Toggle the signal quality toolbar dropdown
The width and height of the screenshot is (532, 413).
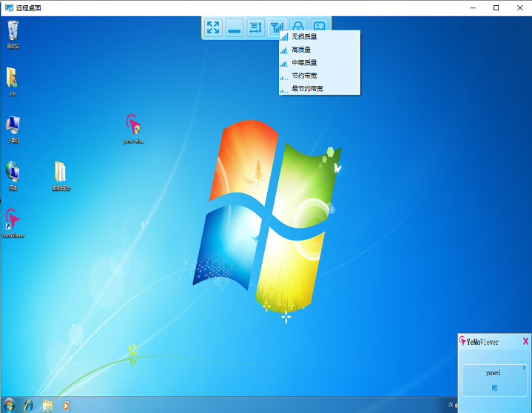[x=277, y=27]
